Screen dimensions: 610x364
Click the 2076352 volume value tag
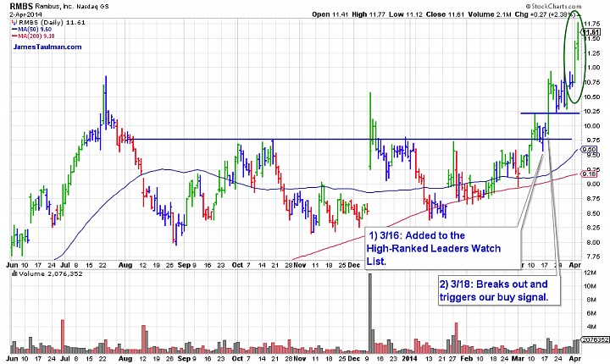pyautogui.click(x=595, y=340)
